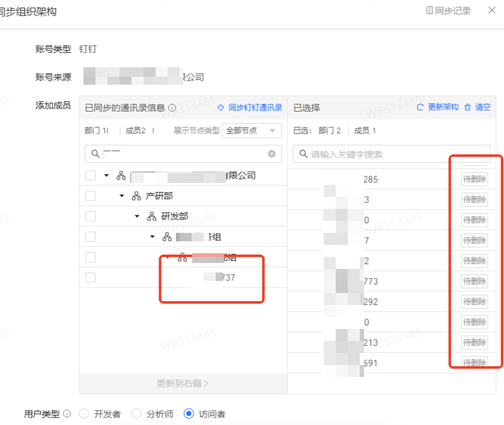Click the 同步钉钉通讯录 sync icon link
This screenshot has height=425, width=504.
(x=220, y=107)
